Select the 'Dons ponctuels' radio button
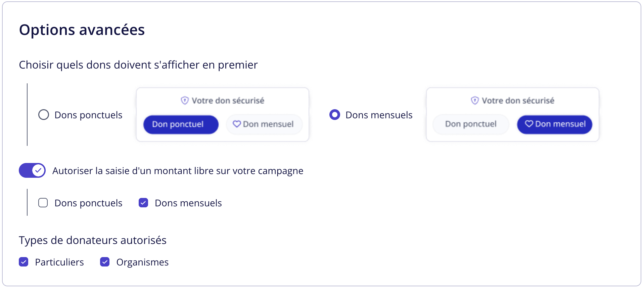The image size is (644, 289). (43, 115)
